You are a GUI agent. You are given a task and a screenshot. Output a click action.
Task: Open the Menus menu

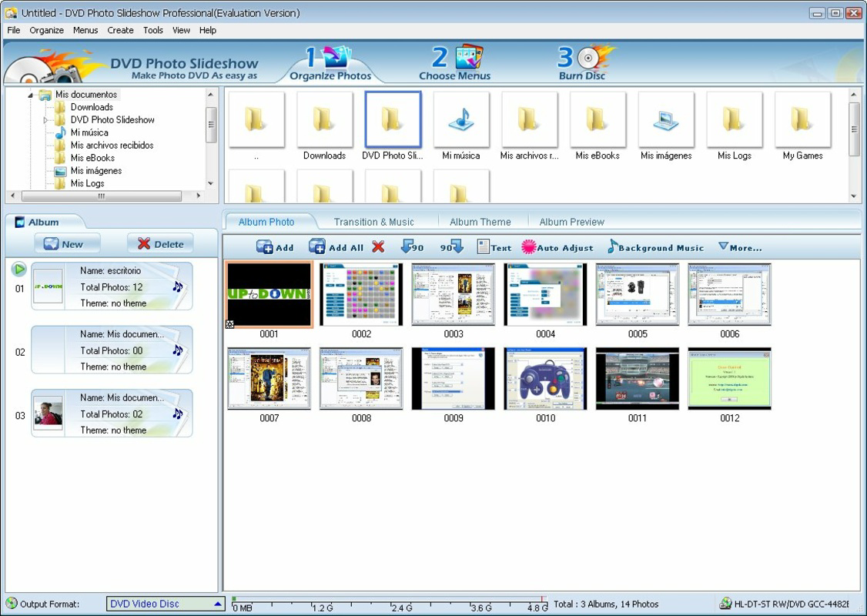tap(85, 30)
